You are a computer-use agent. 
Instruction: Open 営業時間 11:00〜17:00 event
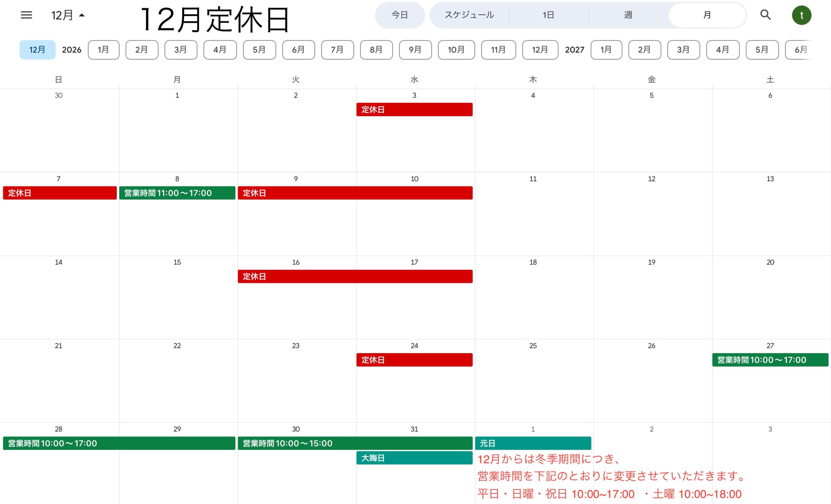tap(177, 193)
